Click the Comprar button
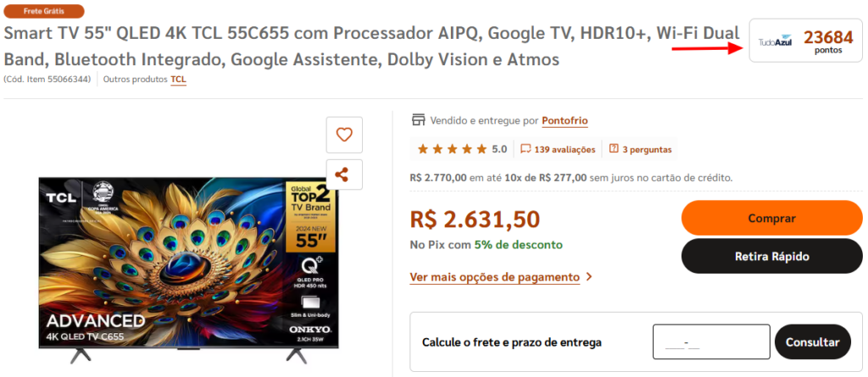 pos(771,218)
